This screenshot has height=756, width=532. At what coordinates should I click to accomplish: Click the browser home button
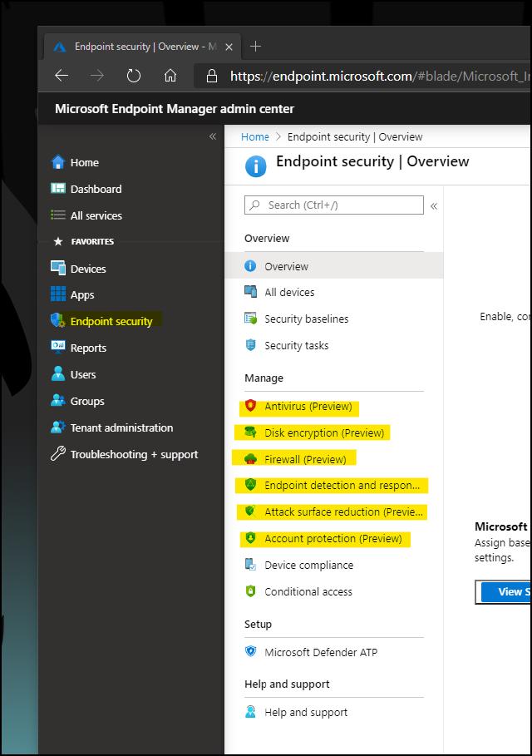coord(170,76)
